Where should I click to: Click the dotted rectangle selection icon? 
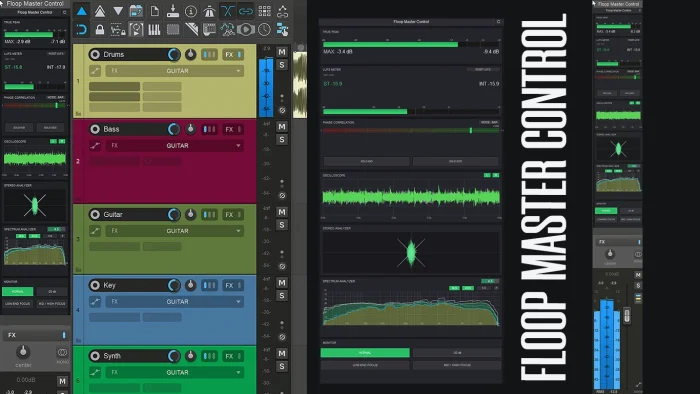pos(173,30)
